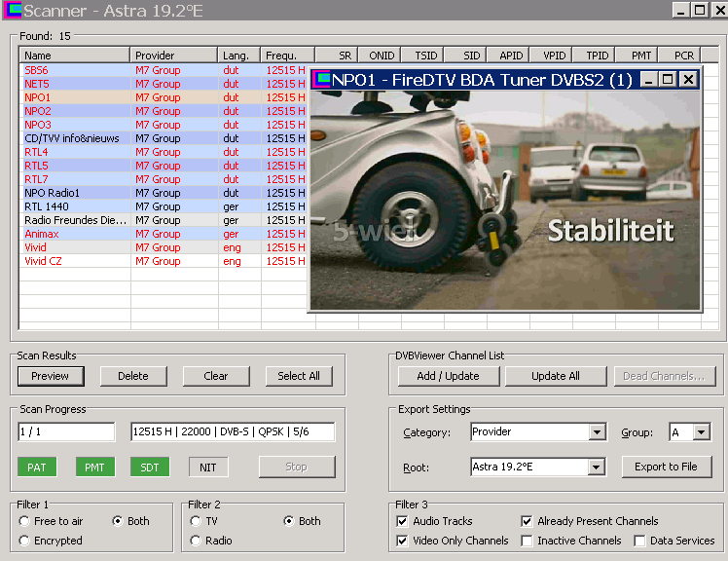728x561 pixels.
Task: Click Select All button
Action: pyautogui.click(x=299, y=376)
